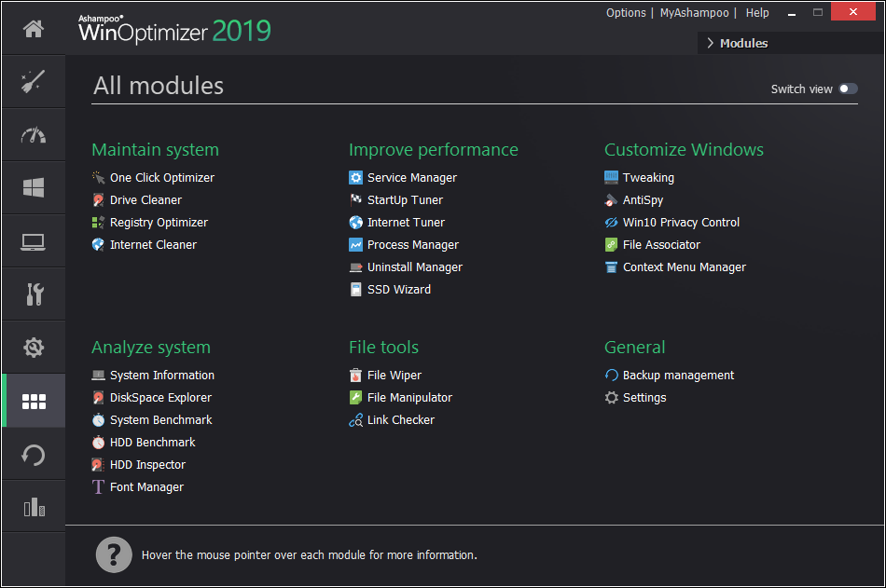The image size is (886, 588).
Task: Click the General heading
Action: tap(634, 348)
